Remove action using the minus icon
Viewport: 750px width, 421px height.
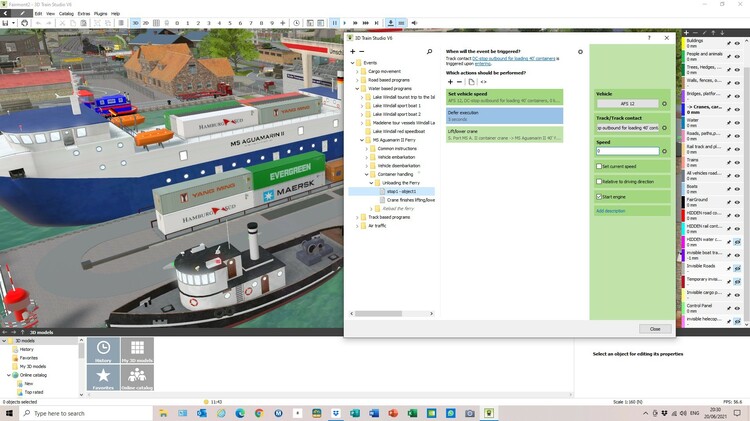point(459,81)
